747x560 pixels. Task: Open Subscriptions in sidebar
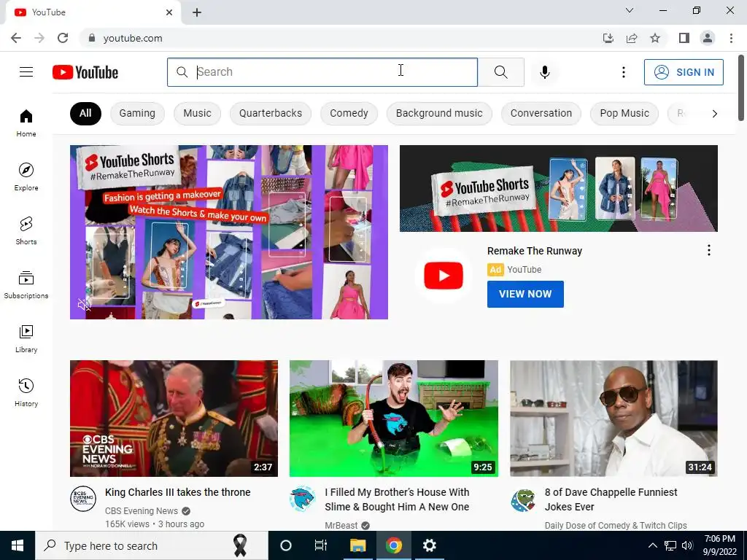[26, 284]
